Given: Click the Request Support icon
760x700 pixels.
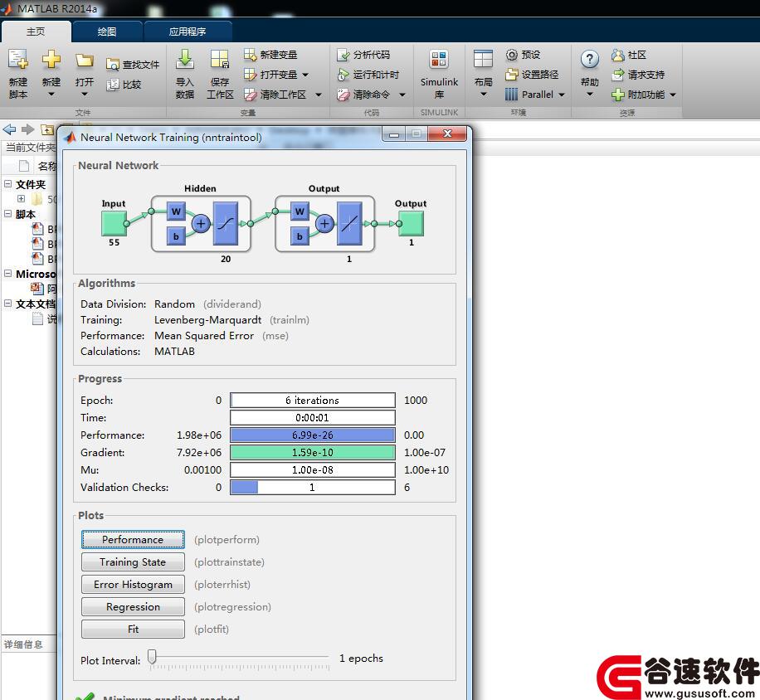Looking at the screenshot, I should pos(617,75).
